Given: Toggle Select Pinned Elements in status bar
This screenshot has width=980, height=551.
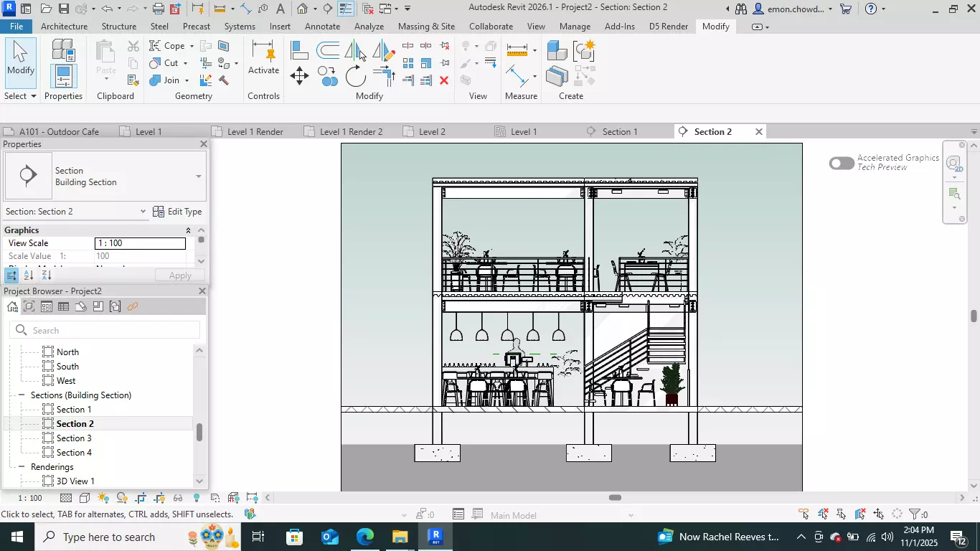Looking at the screenshot, I should coord(842,514).
